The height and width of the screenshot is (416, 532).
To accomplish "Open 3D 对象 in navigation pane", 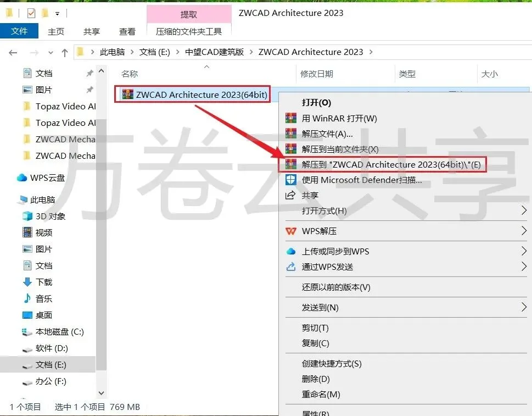I will [50, 216].
